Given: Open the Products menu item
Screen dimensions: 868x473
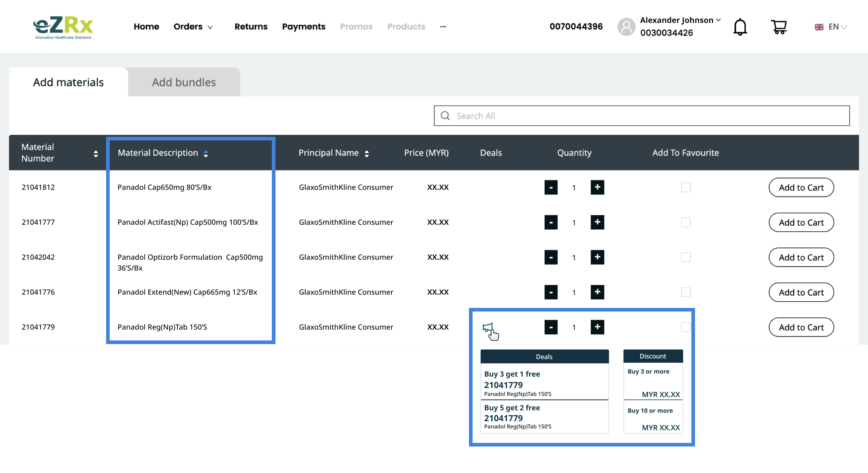Looking at the screenshot, I should [x=406, y=27].
